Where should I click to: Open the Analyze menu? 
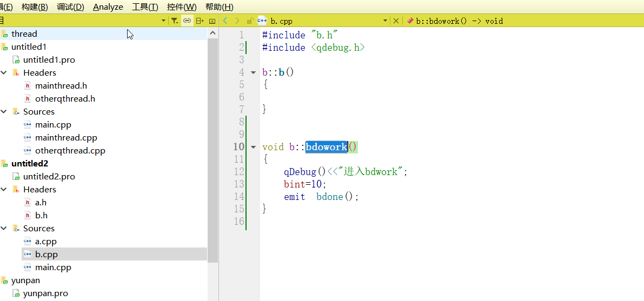[x=108, y=7]
